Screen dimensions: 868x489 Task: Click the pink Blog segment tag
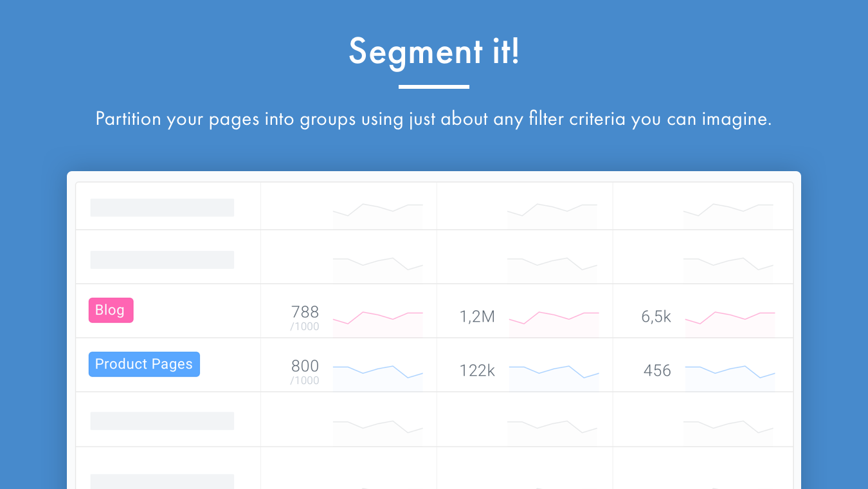(111, 310)
